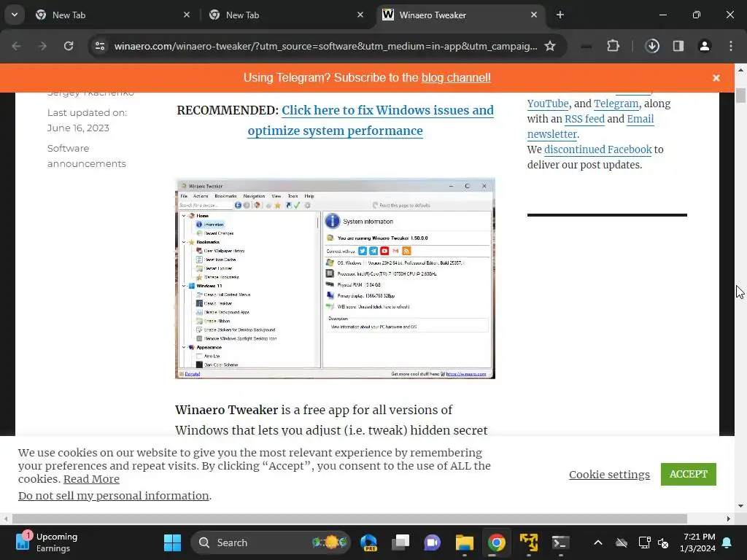Open site information icon in address bar
This screenshot has width=747, height=560.
(x=100, y=46)
